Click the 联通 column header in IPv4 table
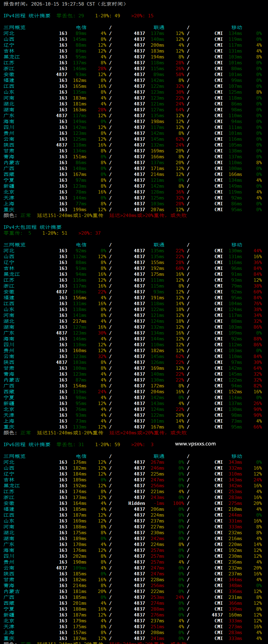The height and width of the screenshot is (644, 268). (x=159, y=28)
